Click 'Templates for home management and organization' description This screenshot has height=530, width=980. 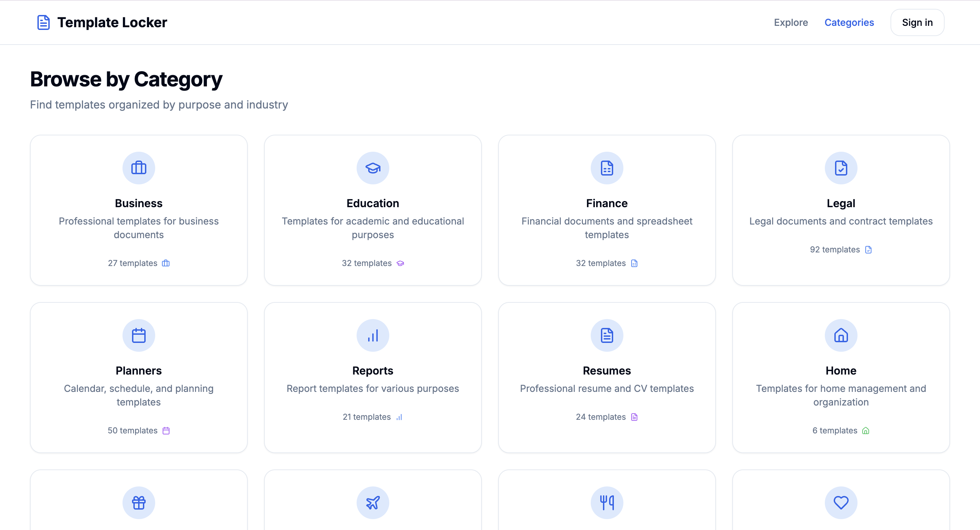(x=841, y=395)
